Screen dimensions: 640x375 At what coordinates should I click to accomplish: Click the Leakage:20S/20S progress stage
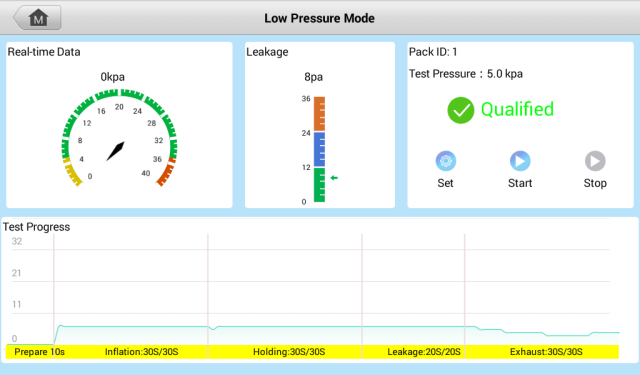(413, 352)
